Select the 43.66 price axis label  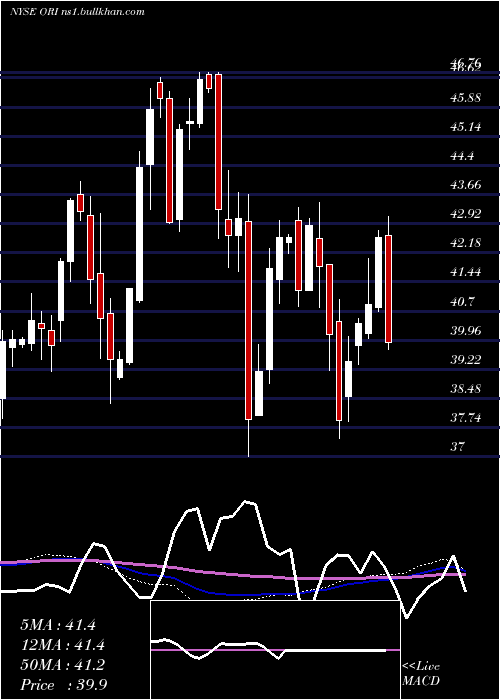coord(466,185)
